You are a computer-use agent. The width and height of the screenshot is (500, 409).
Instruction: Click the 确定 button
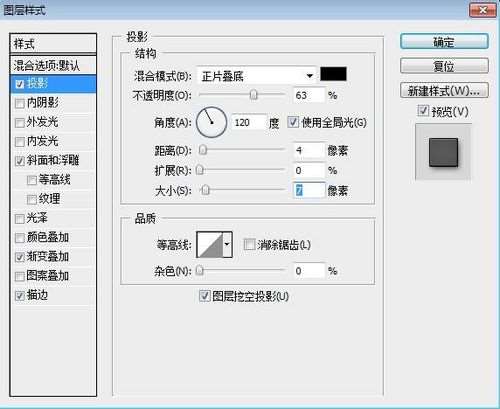(444, 42)
